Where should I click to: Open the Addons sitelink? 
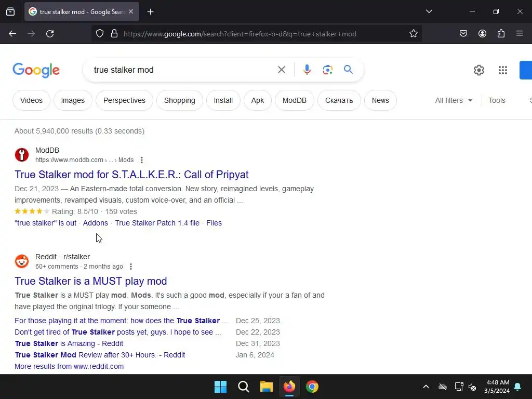(x=96, y=223)
